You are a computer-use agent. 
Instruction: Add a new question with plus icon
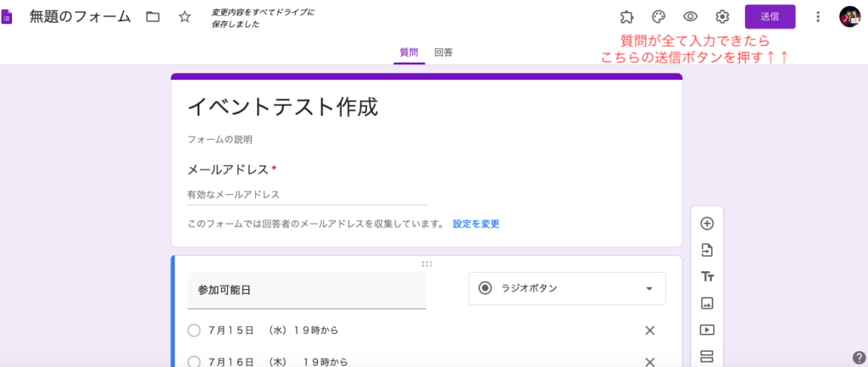point(707,224)
